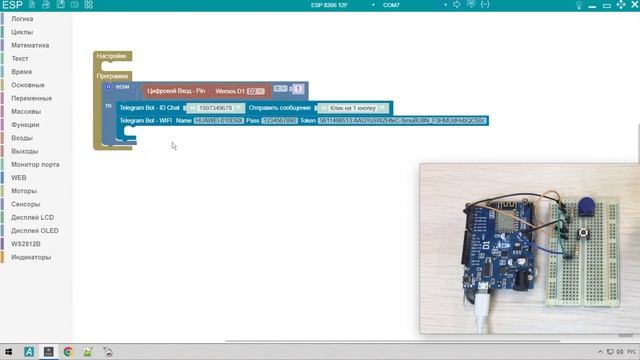The height and width of the screenshot is (360, 640).
Task: Select the Настройки setup block
Action: coord(111,56)
